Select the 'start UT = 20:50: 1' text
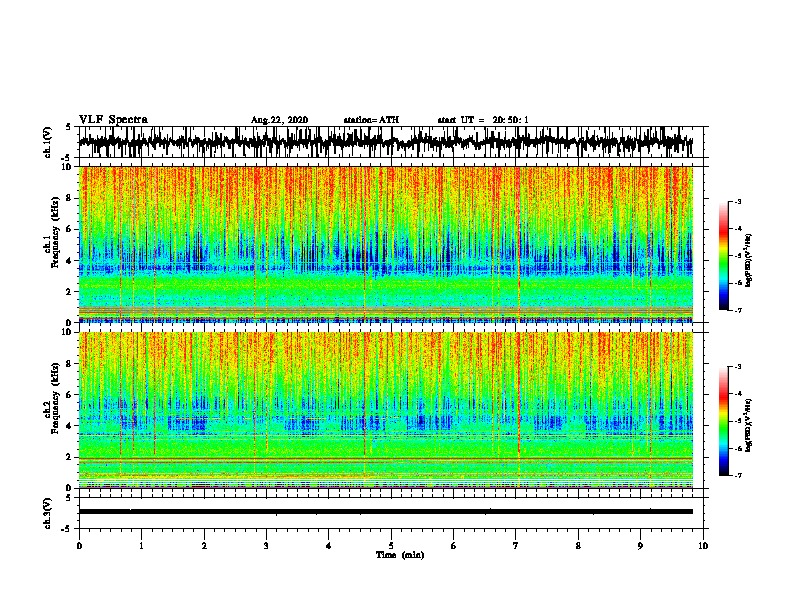 [x=483, y=120]
